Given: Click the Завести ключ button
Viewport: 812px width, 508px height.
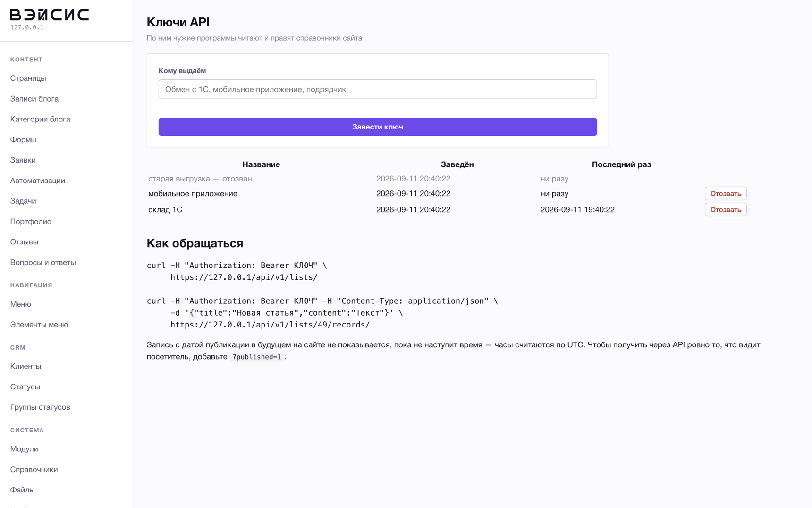Looking at the screenshot, I should (x=378, y=127).
